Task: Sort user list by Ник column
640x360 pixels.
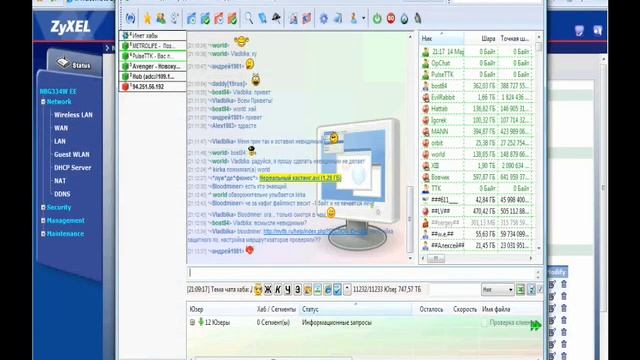Action: [x=442, y=38]
